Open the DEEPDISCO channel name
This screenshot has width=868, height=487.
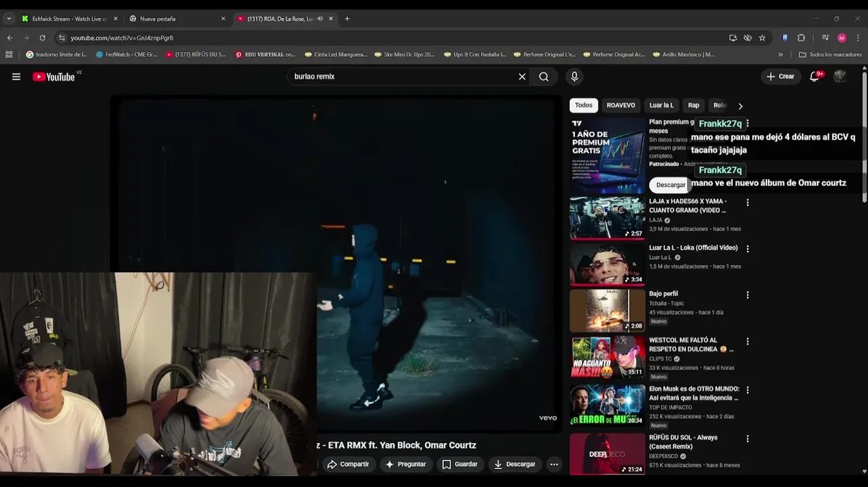(664, 456)
